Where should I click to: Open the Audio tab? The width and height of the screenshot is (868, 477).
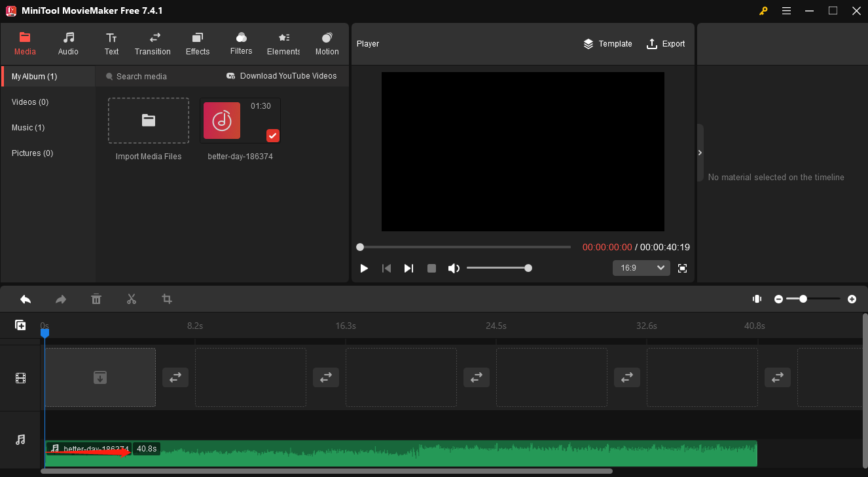coord(68,44)
